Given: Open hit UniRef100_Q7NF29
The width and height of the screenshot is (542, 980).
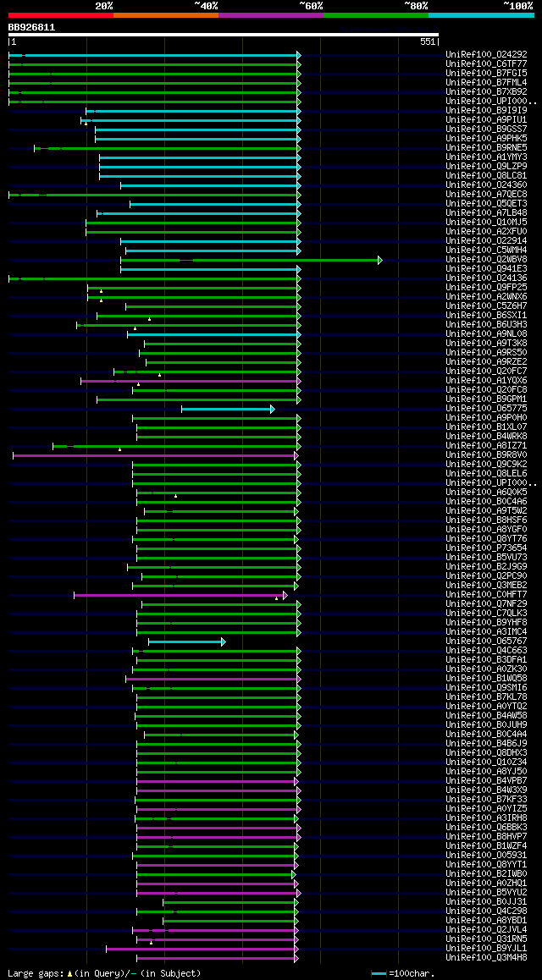Looking at the screenshot, I should [486, 603].
